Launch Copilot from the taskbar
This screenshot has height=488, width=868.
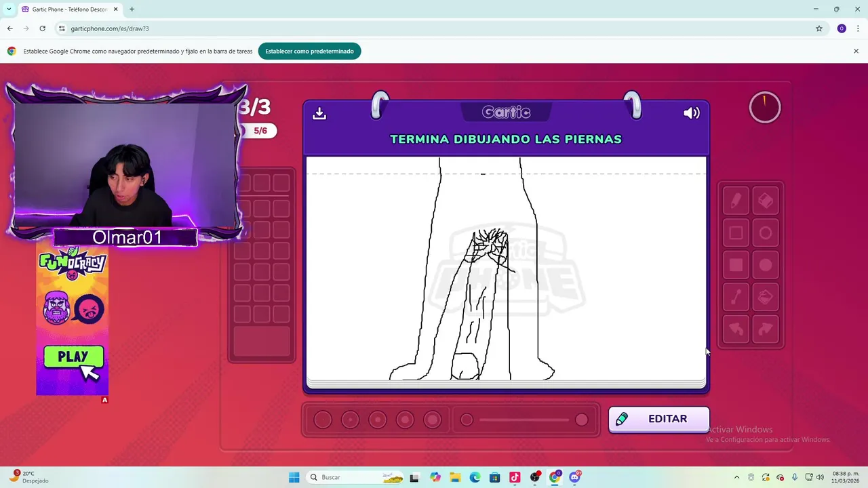(435, 477)
